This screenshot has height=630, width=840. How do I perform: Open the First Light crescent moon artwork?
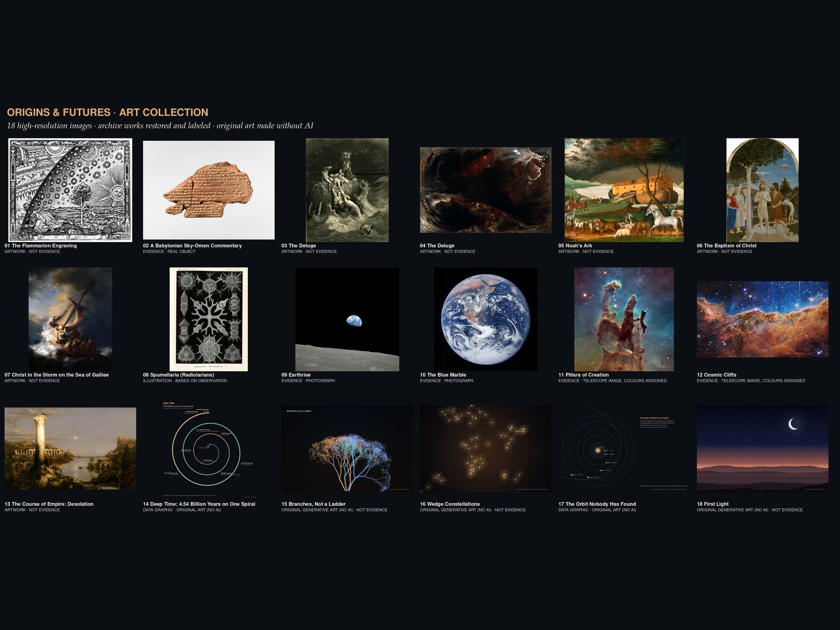point(762,448)
